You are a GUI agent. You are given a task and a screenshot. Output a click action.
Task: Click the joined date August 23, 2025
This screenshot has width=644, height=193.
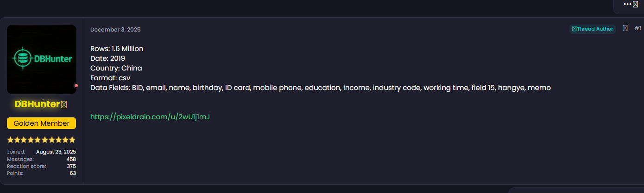click(x=56, y=152)
